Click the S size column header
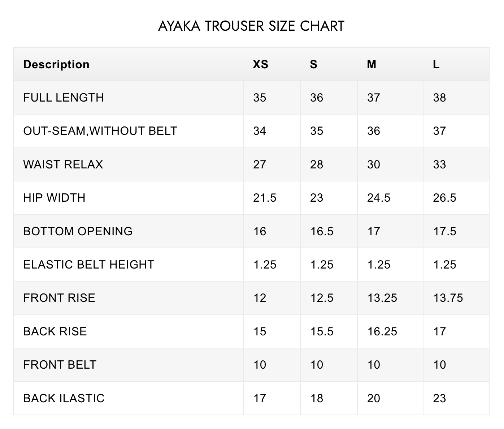The height and width of the screenshot is (429, 504). 313,64
